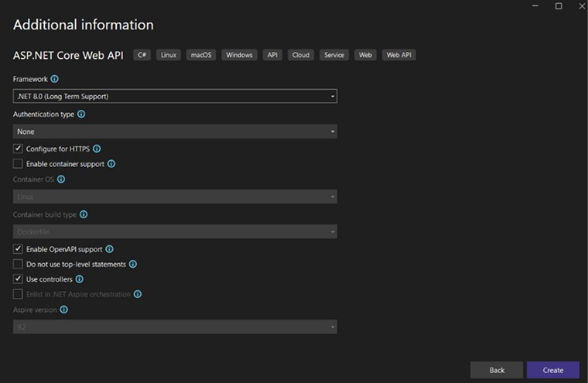588x383 pixels.
Task: Enable container support checkbox
Action: tap(18, 164)
